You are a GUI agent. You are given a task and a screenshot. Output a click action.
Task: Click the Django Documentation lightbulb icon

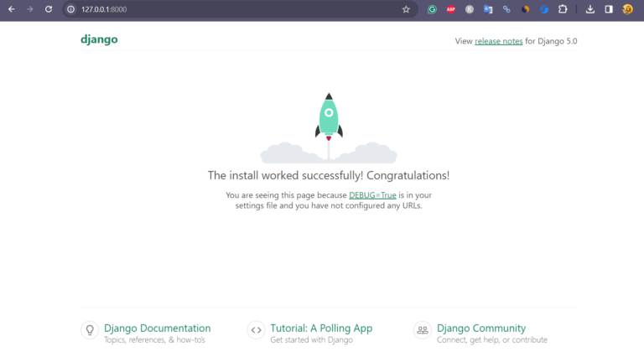[90, 330]
